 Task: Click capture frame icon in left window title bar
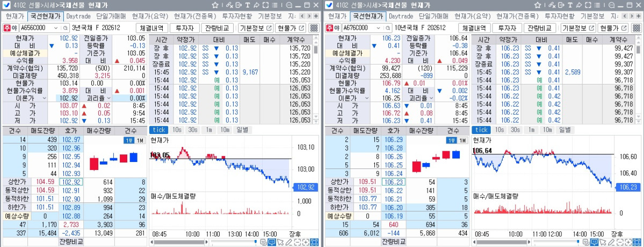tap(265, 5)
